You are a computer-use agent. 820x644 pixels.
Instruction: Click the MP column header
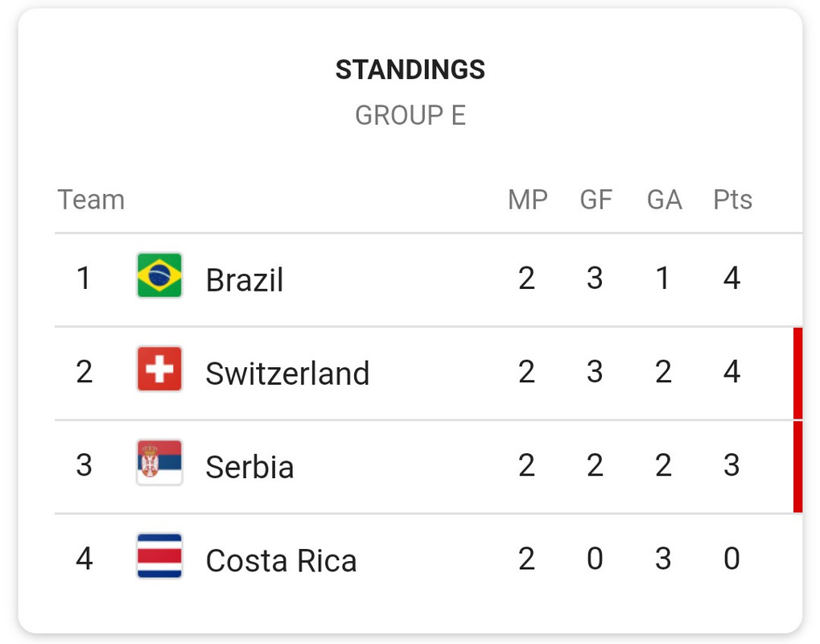(528, 200)
